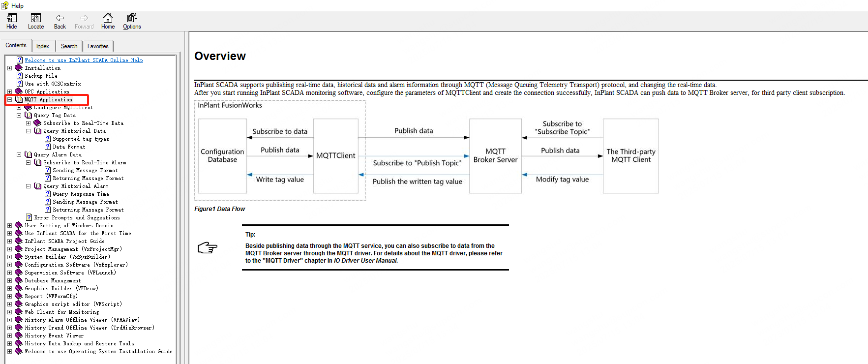This screenshot has width=868, height=364.
Task: Click the Help window title icon
Action: pyautogui.click(x=5, y=5)
